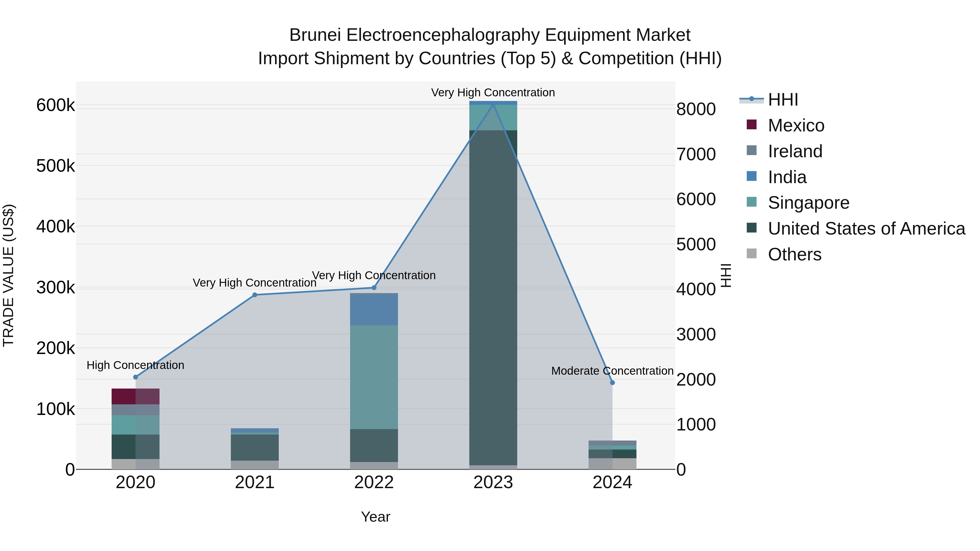The image size is (980, 551).
Task: Click the 'TRADE VALUE (US$)' axis title
Action: click(8, 275)
